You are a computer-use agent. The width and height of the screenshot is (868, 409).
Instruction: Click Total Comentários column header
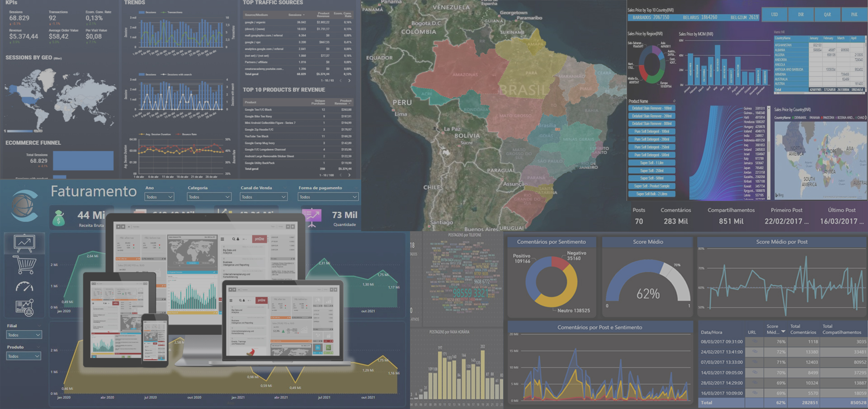[803, 329]
